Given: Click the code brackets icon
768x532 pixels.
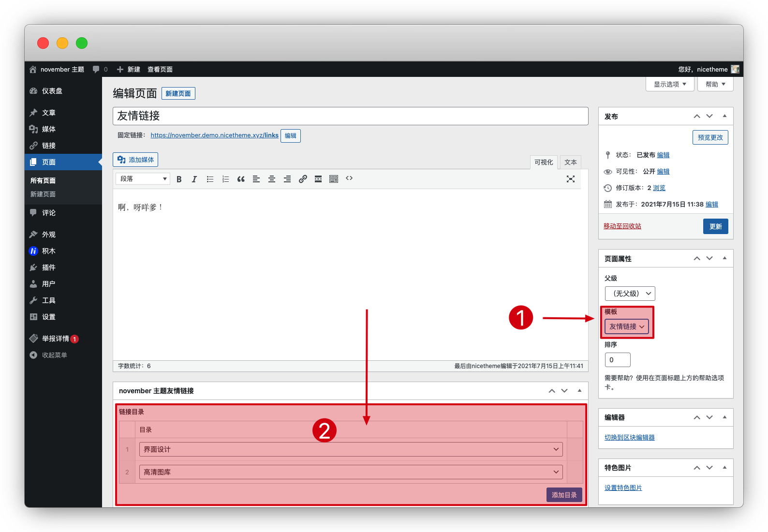Looking at the screenshot, I should tap(349, 178).
